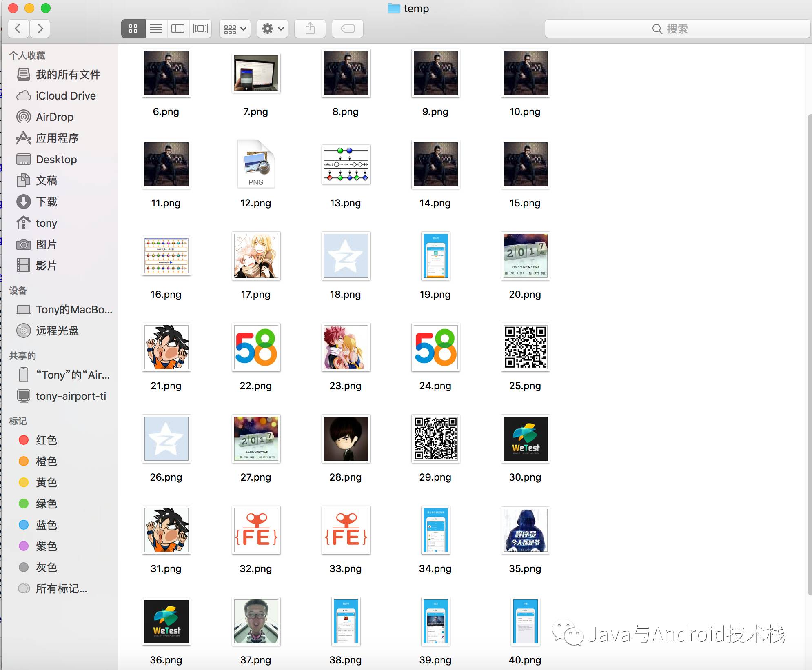Click the file name 23.png

pos(346,386)
